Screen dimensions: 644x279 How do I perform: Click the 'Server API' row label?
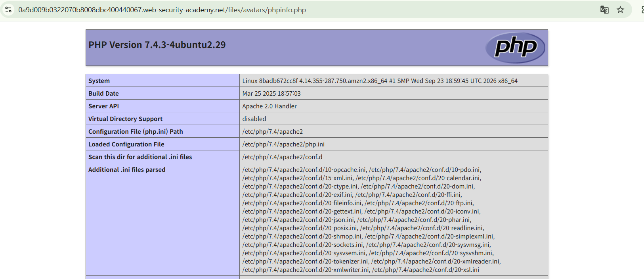pos(103,106)
